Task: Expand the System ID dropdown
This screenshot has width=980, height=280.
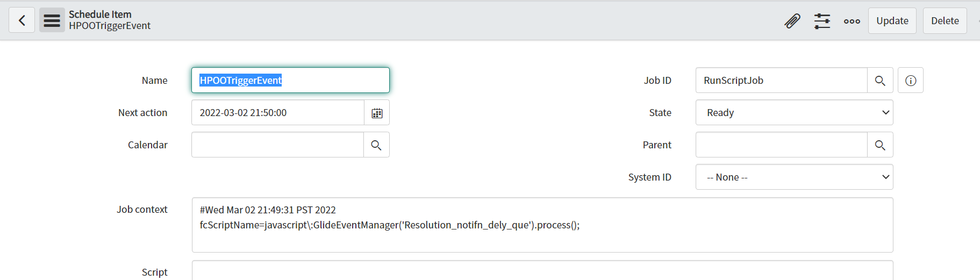Action: (x=795, y=177)
